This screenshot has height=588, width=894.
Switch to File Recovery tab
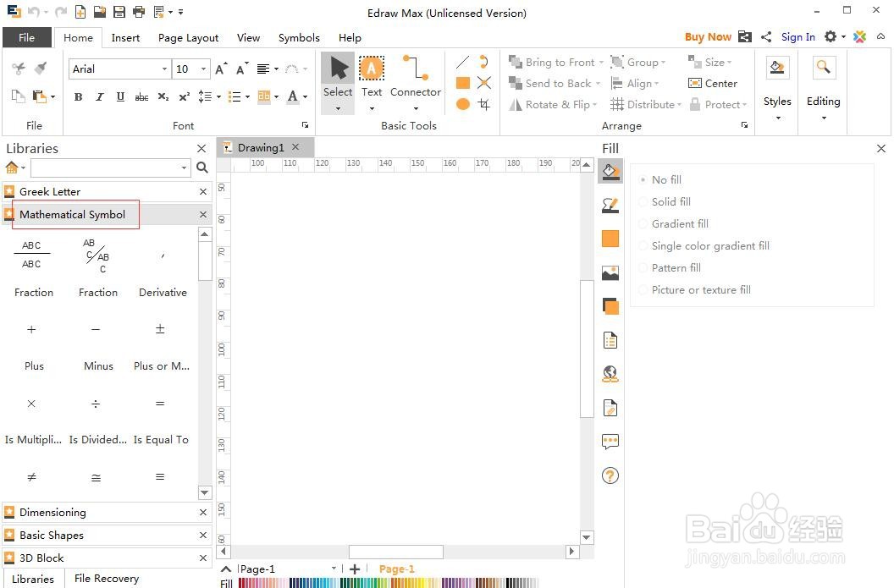pos(107,579)
